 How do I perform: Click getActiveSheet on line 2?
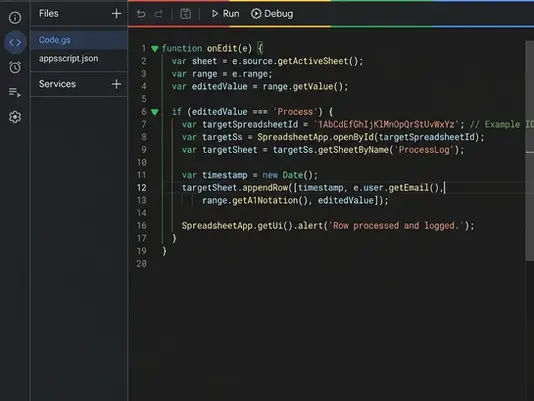coord(313,61)
